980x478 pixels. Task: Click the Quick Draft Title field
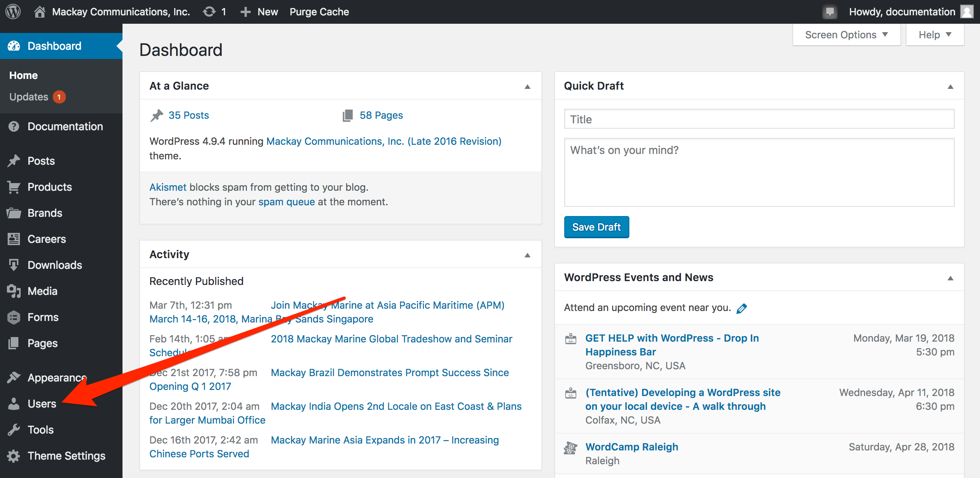pos(759,119)
